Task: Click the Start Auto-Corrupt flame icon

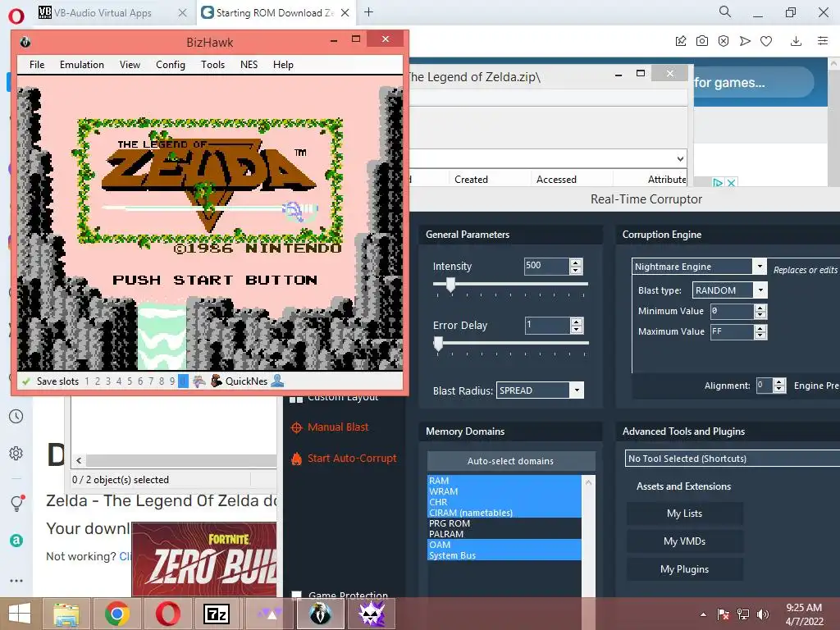Action: (x=296, y=459)
